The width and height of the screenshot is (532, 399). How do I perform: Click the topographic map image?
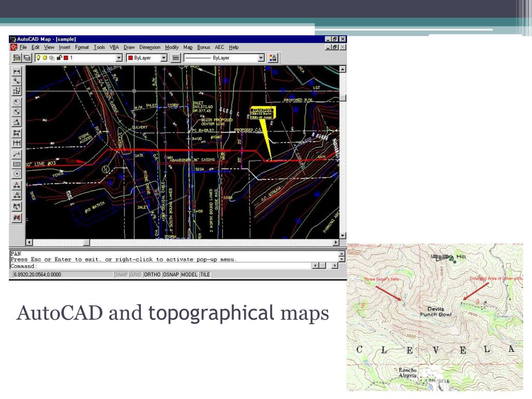click(x=435, y=317)
